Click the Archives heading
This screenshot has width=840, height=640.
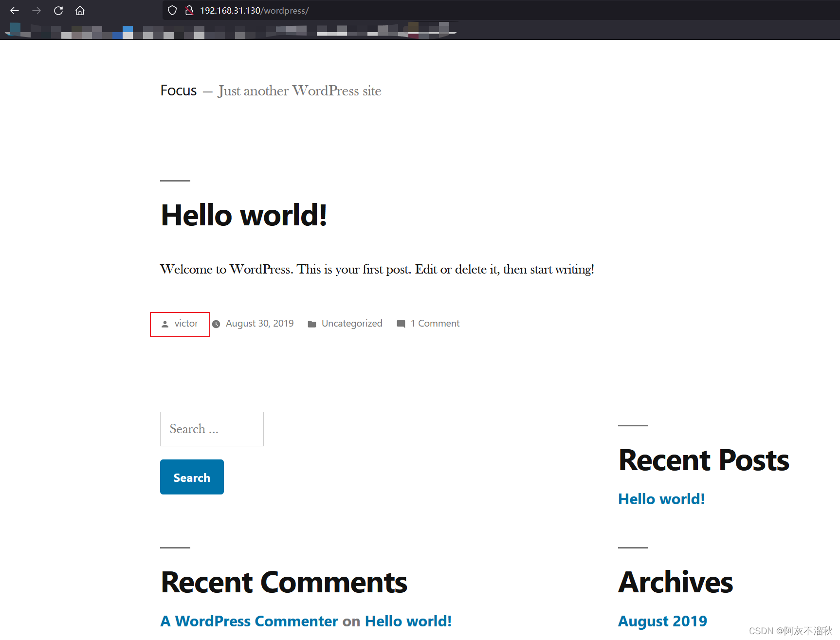[x=676, y=582]
